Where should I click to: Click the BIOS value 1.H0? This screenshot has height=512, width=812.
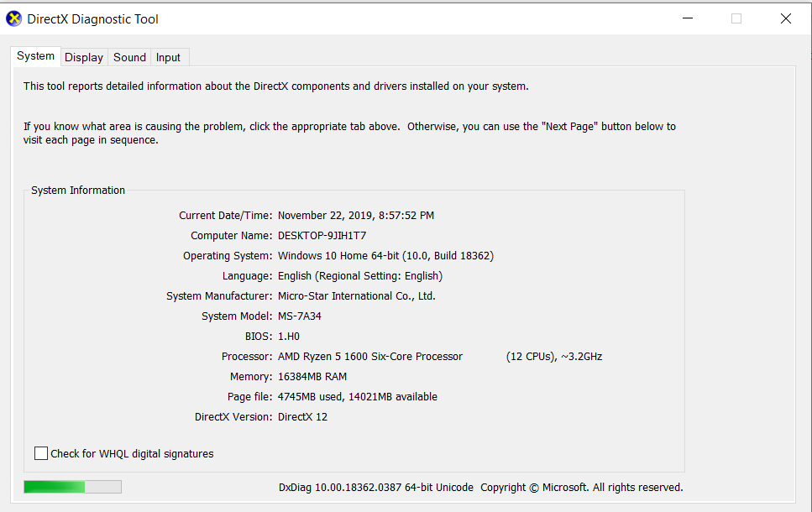pyautogui.click(x=289, y=337)
